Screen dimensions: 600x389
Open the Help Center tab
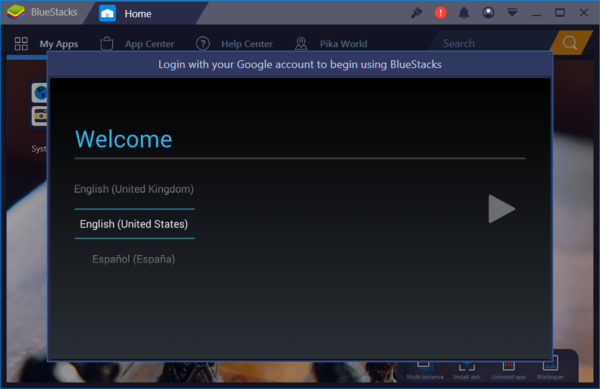247,44
